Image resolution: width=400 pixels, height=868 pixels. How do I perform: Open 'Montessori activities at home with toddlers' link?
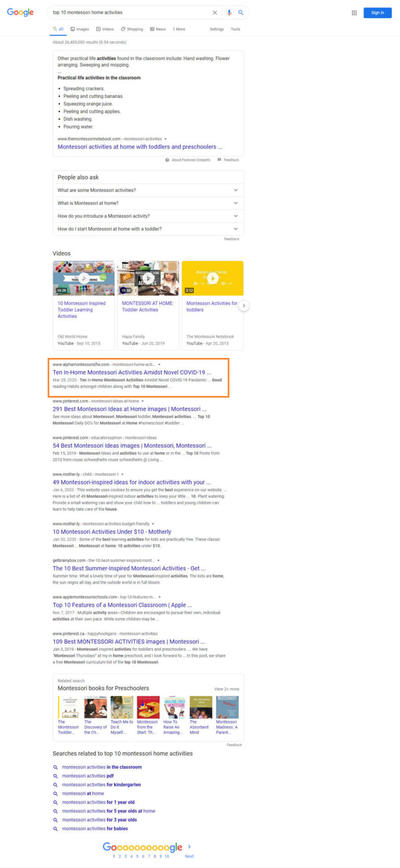point(140,147)
